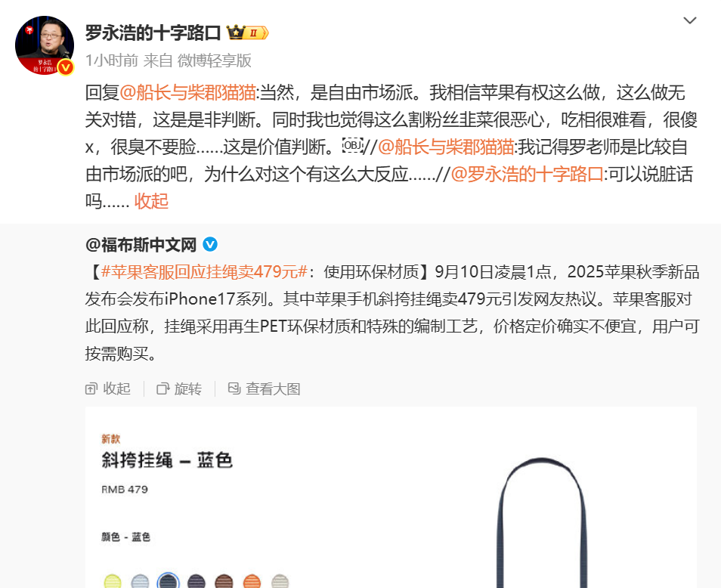Viewport: 721px width, 588px height.
Task: Open first @船长与柴郡猫猫 mention link
Action: coord(187,92)
